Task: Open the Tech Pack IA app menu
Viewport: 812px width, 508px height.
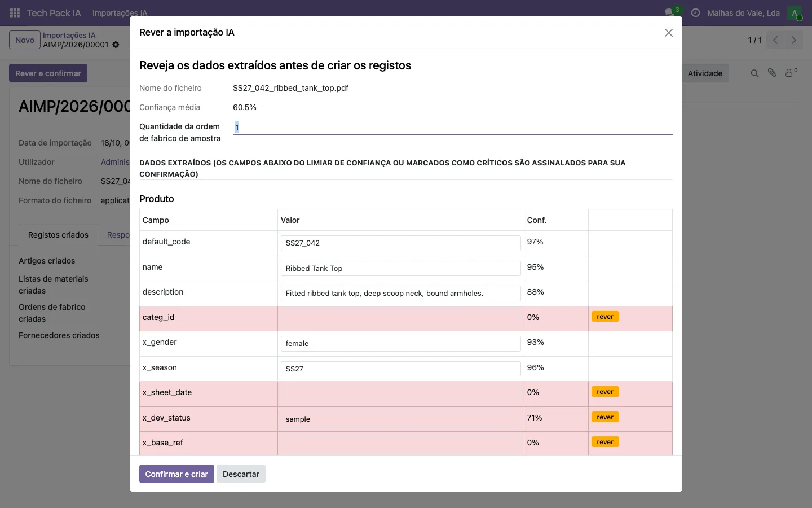Action: (54, 13)
